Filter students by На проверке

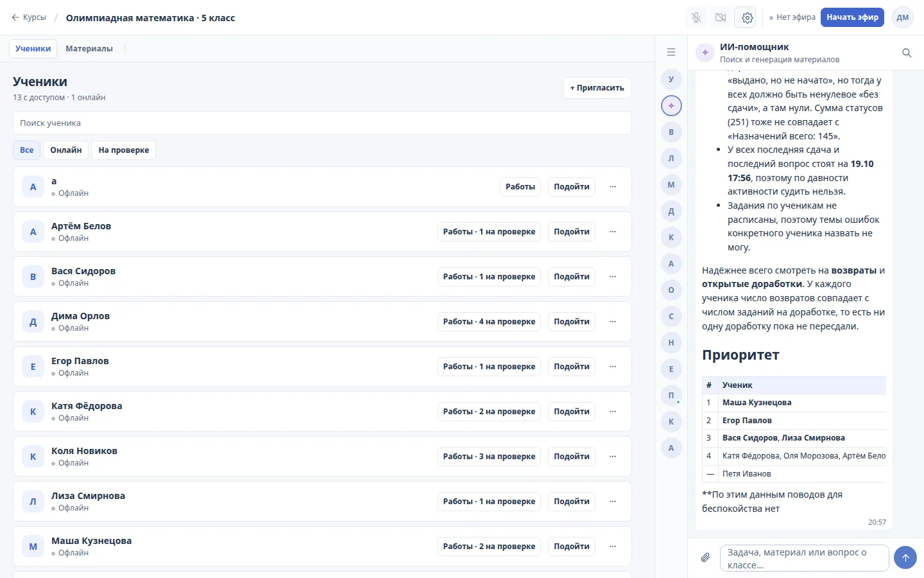pyautogui.click(x=124, y=150)
